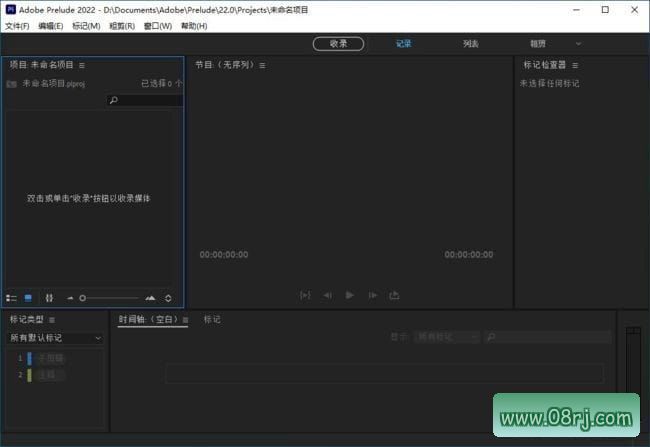Select the green marker type 2
This screenshot has width=650, height=447.
click(x=29, y=375)
